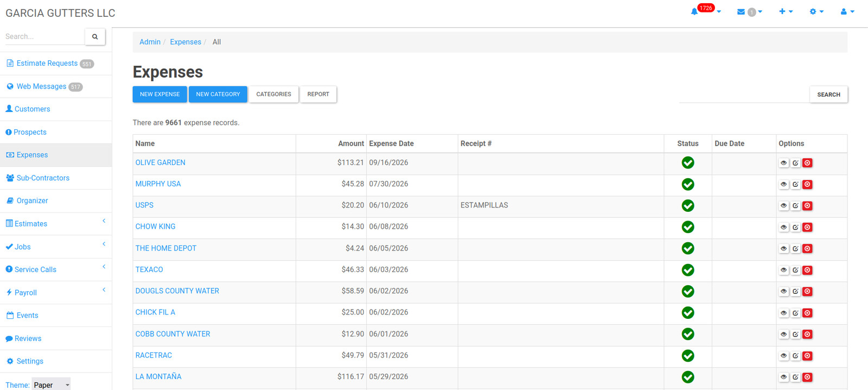The width and height of the screenshot is (868, 390).
Task: View DOUGLS COUNTY WATER expense eye icon
Action: [x=783, y=292]
